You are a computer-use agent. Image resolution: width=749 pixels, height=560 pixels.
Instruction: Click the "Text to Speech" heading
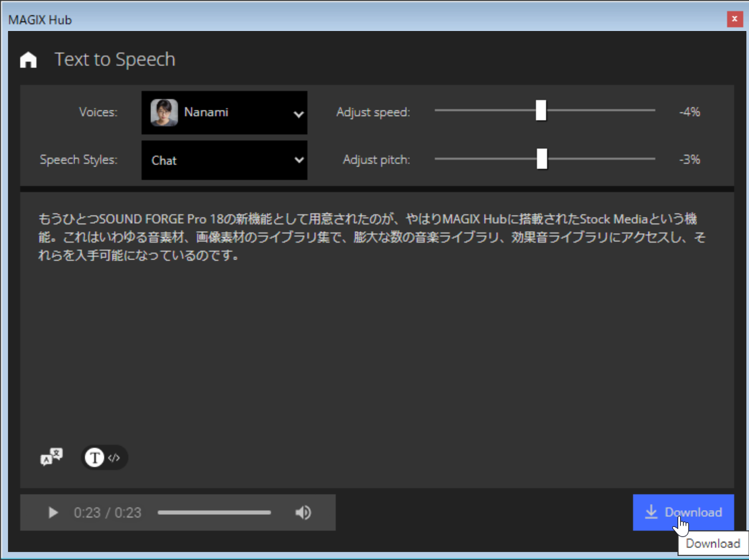115,60
